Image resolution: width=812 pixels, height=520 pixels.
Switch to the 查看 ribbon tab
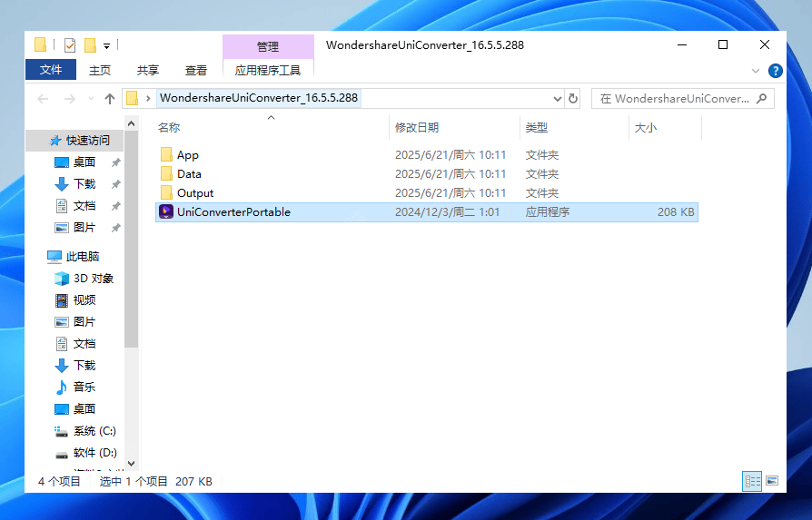pos(196,71)
